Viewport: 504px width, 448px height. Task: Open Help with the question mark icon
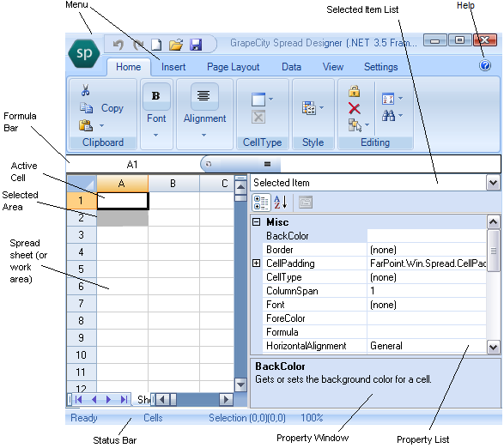tap(485, 65)
